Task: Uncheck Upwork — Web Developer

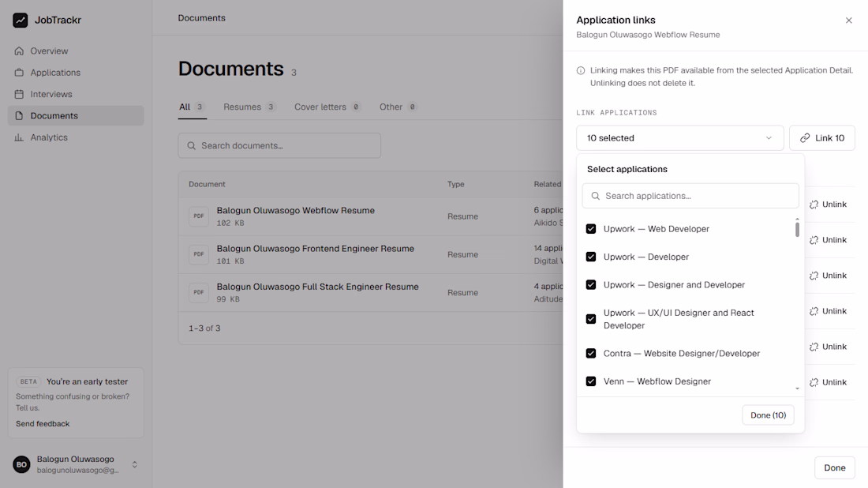Action: point(591,229)
